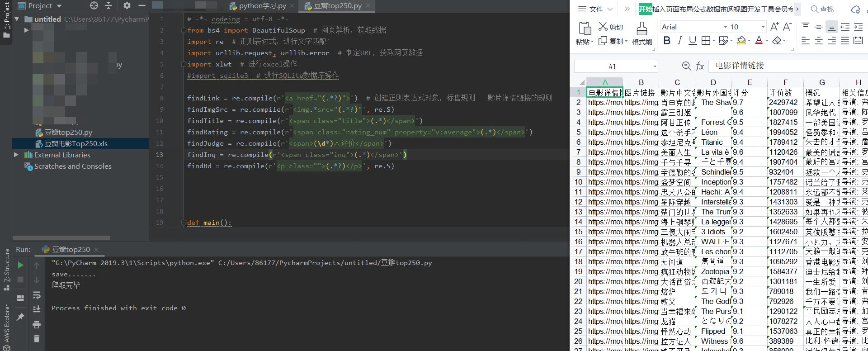Pin the Run tab with pin icon
The width and height of the screenshot is (868, 351).
(x=20, y=317)
